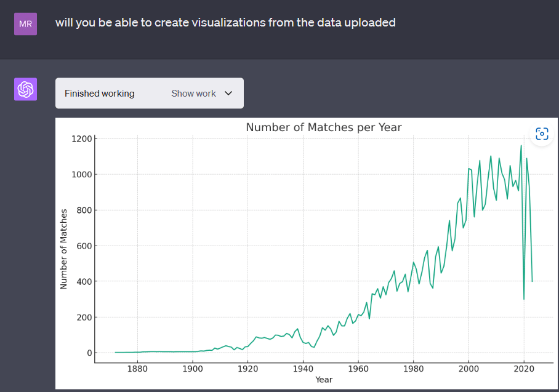The image size is (559, 392).
Task: Click the 1200 y-axis tick label
Action: pos(82,138)
